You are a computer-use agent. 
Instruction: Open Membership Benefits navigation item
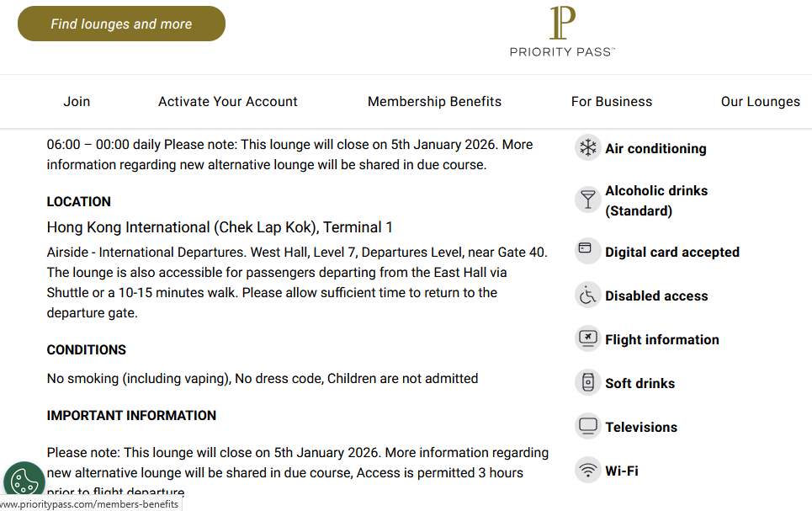click(434, 101)
